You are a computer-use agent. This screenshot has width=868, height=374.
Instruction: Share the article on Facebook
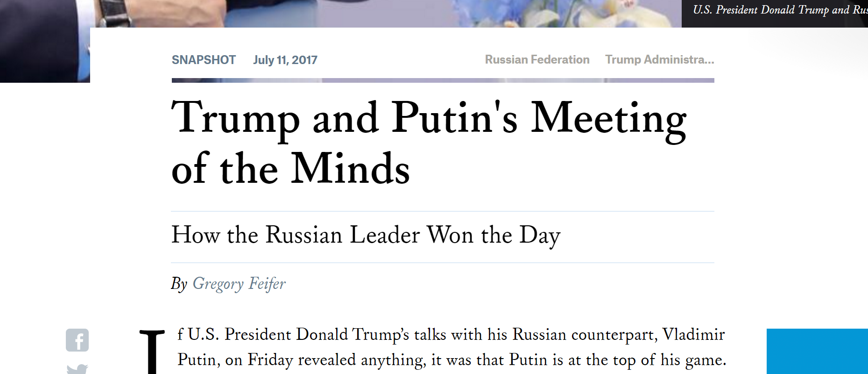point(77,340)
